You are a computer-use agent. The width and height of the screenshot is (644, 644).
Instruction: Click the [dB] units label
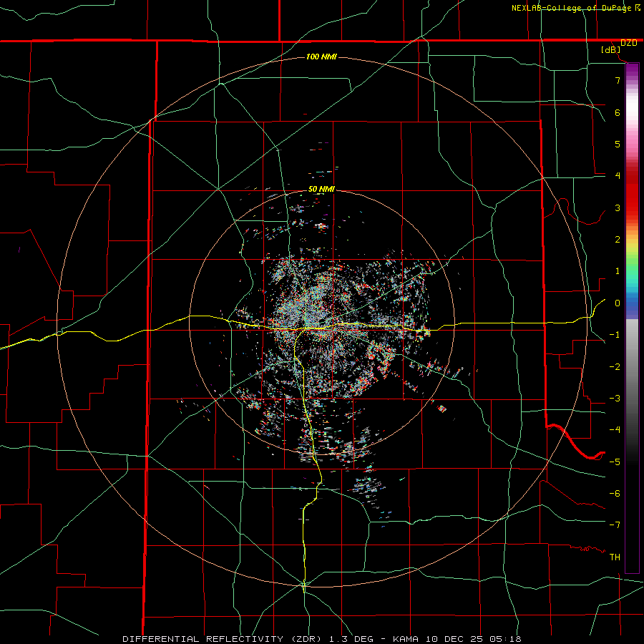tap(611, 50)
